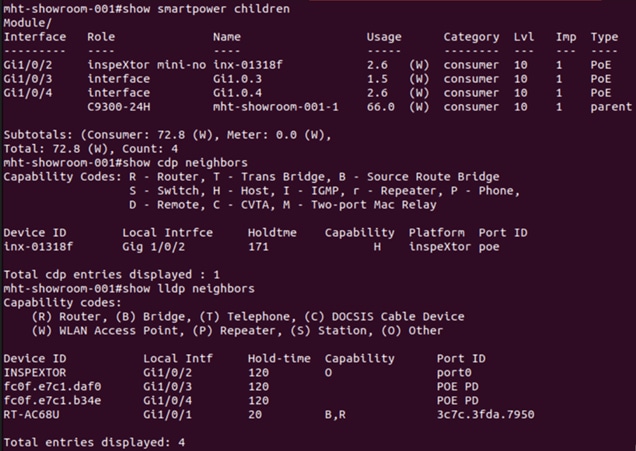Image resolution: width=636 pixels, height=451 pixels.
Task: Click the type value 'parent'
Action: 611,107
